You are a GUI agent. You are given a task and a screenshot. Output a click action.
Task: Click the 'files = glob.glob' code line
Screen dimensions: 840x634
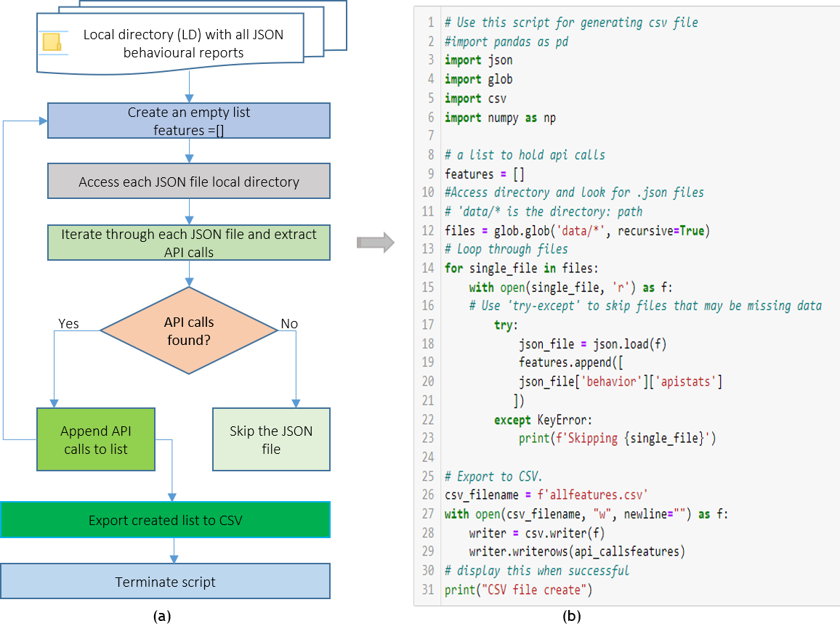(577, 231)
